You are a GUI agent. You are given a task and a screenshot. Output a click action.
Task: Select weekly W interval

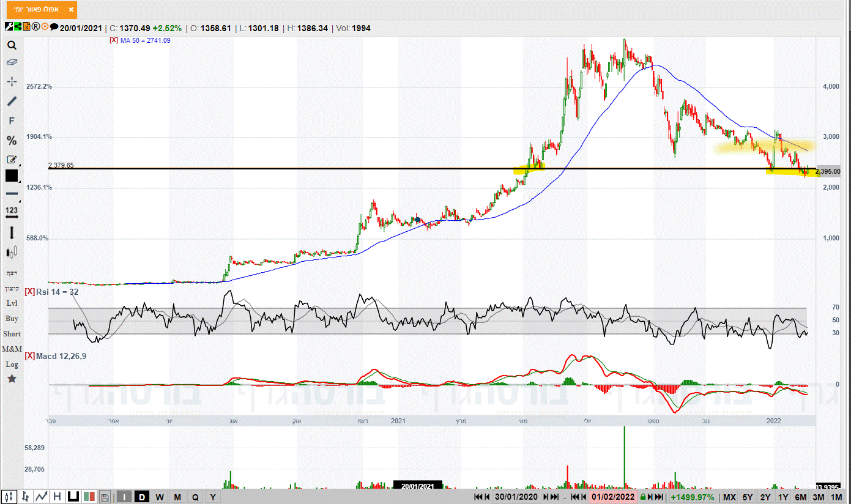160,497
